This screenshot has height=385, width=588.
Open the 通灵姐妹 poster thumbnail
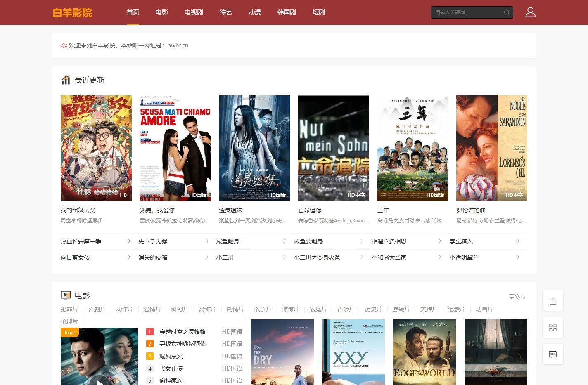[254, 148]
